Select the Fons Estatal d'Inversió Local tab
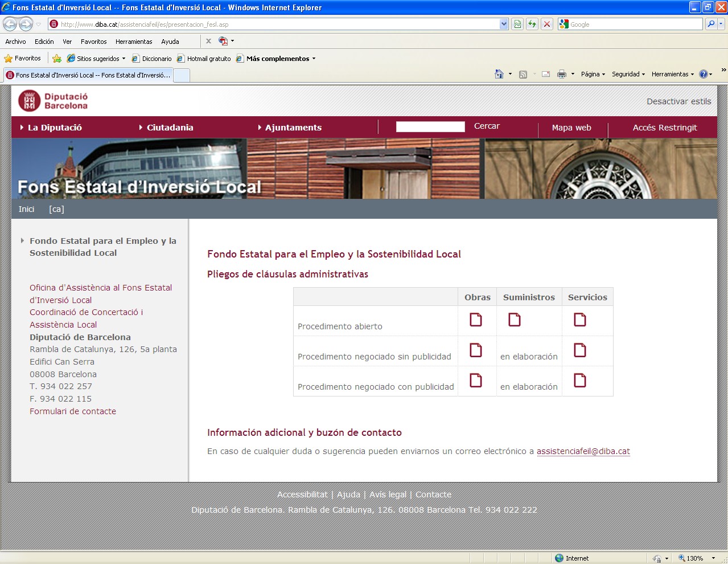 [x=88, y=75]
